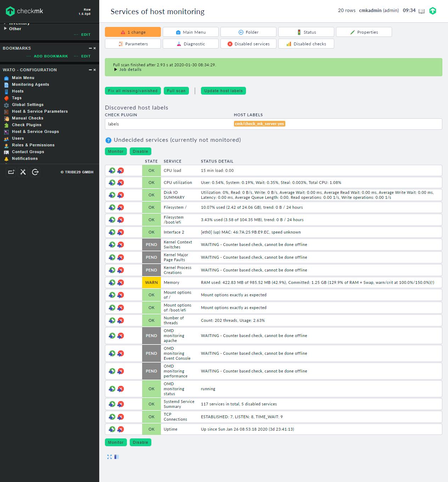Open Parameters button

tap(133, 44)
